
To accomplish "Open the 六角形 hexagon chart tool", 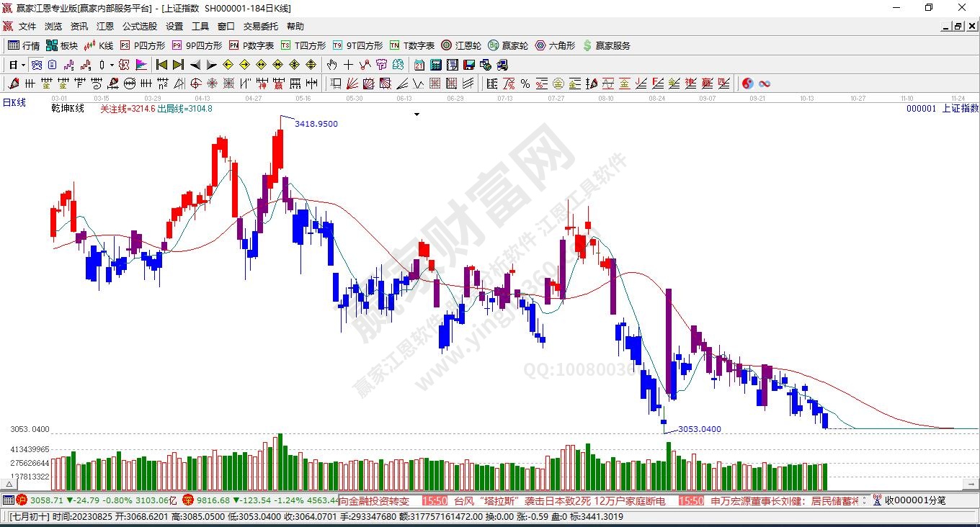I will [555, 45].
